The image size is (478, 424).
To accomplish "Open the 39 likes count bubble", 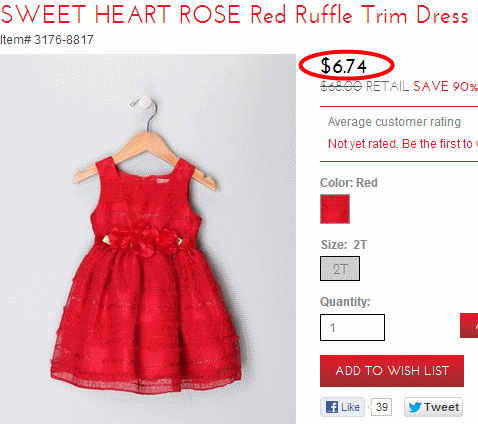I will tap(380, 407).
